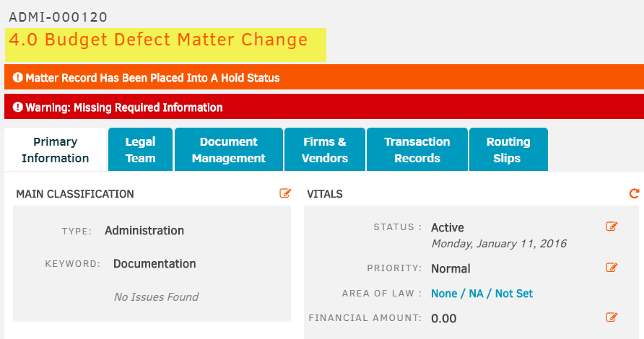The image size is (644, 339).
Task: Click the hold status orange banner
Action: [324, 76]
